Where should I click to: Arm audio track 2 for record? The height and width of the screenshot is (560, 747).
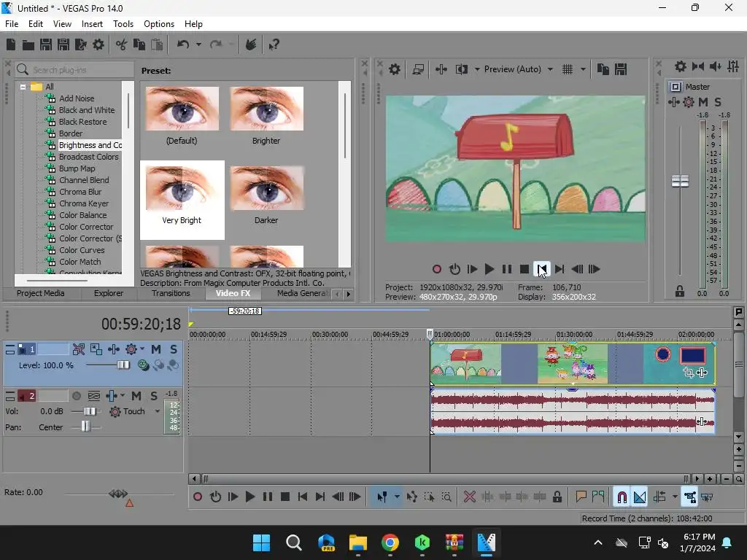[76, 396]
